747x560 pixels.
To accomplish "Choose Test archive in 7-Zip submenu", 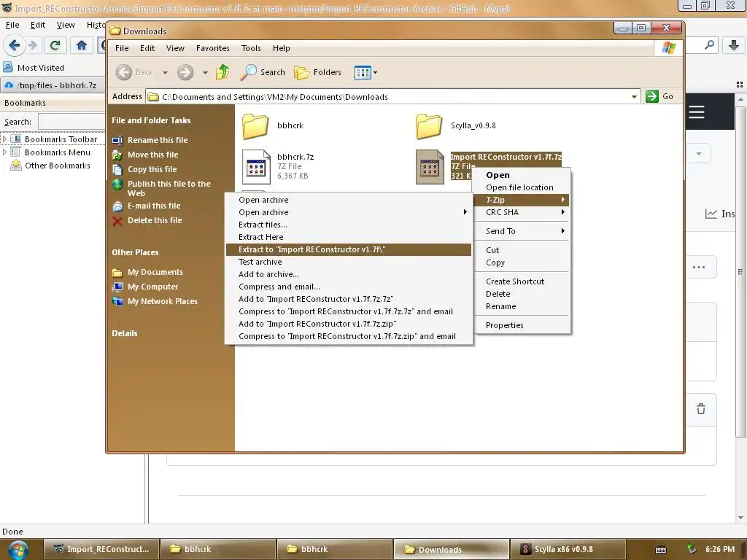I will tap(348, 262).
